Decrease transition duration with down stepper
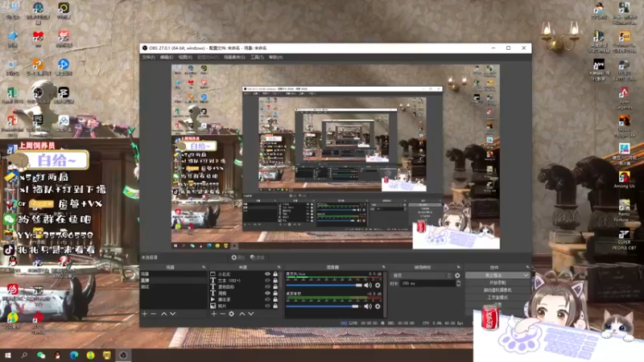 pos(458,286)
